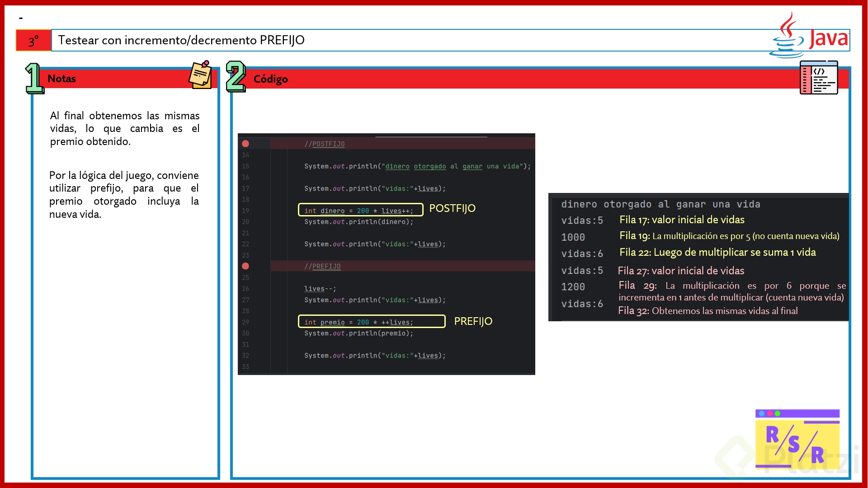This screenshot has height=488, width=868.
Task: Click the green number 1 icon
Action: click(x=34, y=79)
